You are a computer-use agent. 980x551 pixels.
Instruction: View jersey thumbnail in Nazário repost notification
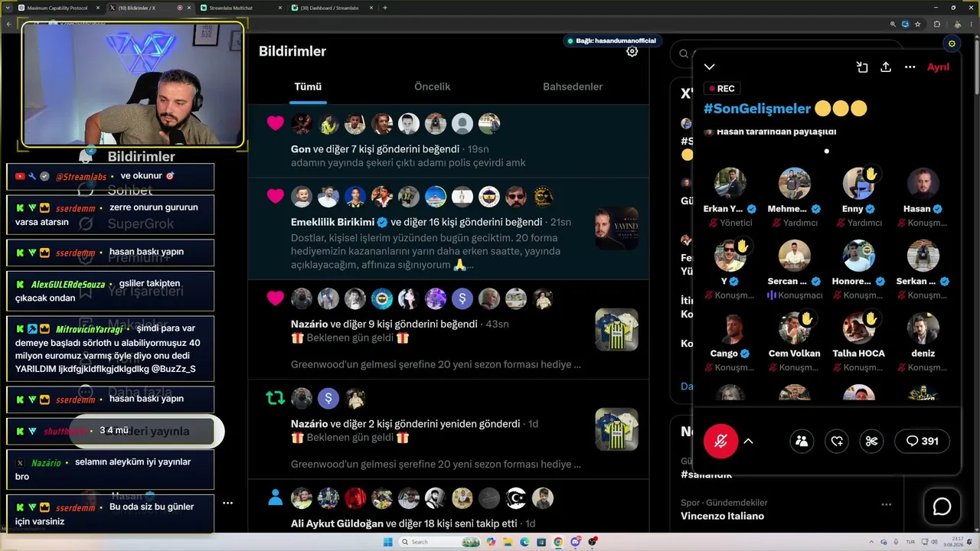(x=616, y=429)
